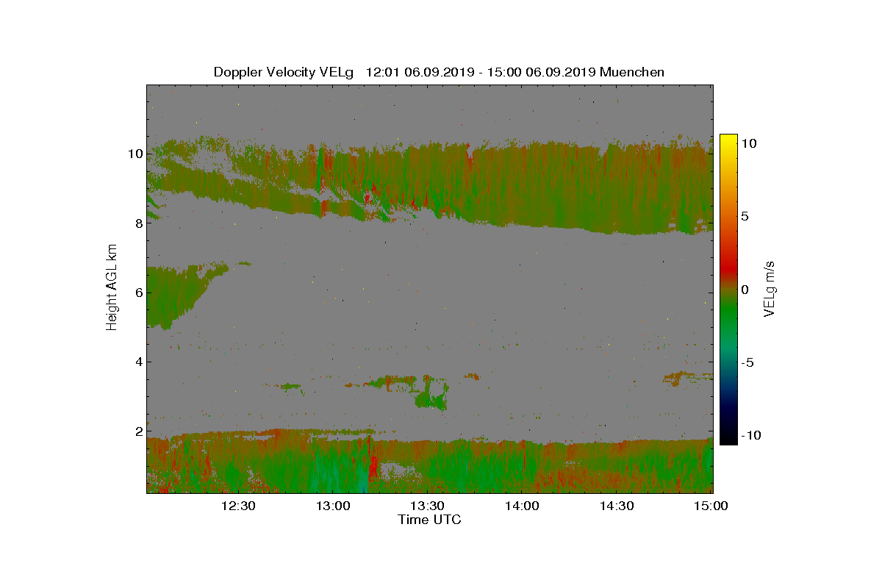The width and height of the screenshot is (882, 588).
Task: Click the colorbar value -10 label
Action: point(750,435)
